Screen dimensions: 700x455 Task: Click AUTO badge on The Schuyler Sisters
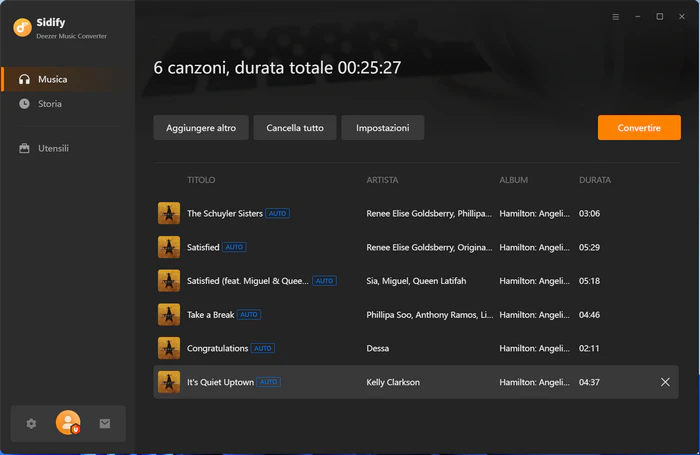[x=277, y=213]
